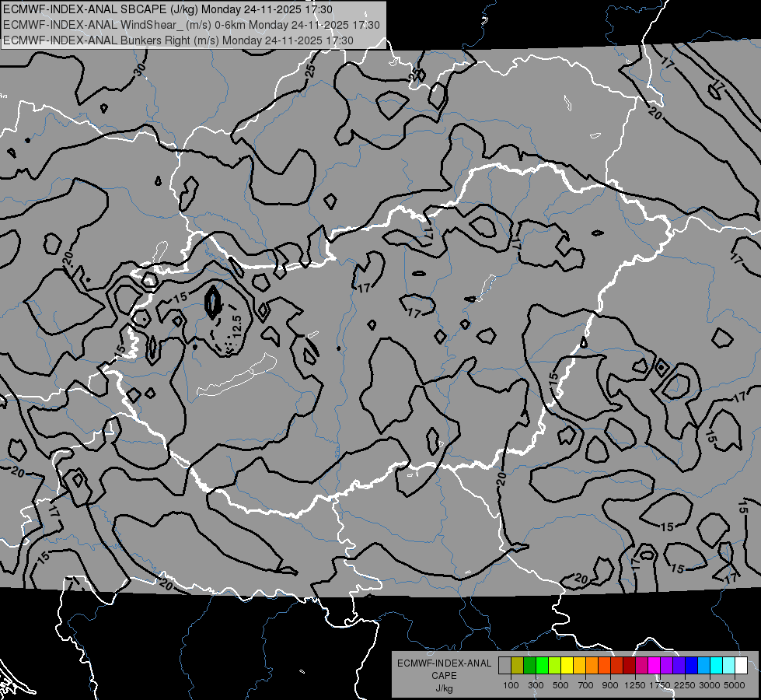
Task: Click the 3000 label under the legend
Action: click(x=710, y=685)
